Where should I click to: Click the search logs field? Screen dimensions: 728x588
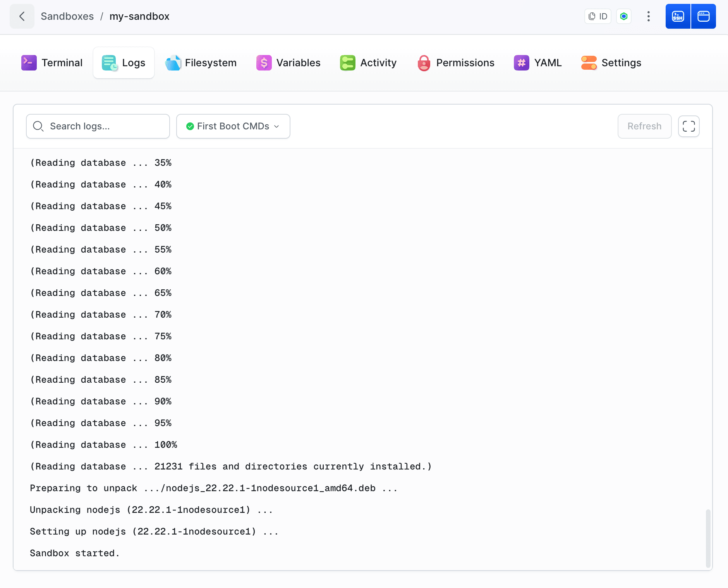point(98,126)
